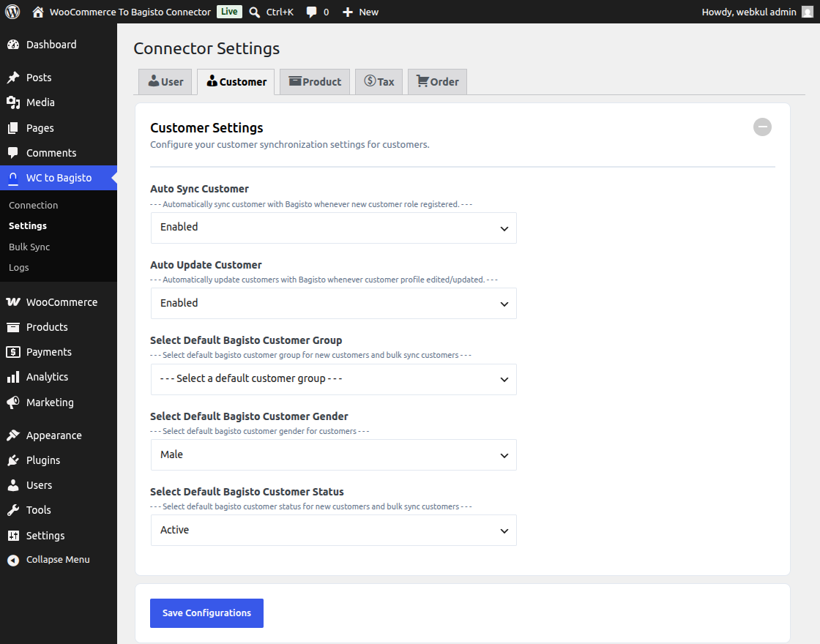The height and width of the screenshot is (644, 820).
Task: Click the Marketing megaphone icon
Action: [13, 402]
